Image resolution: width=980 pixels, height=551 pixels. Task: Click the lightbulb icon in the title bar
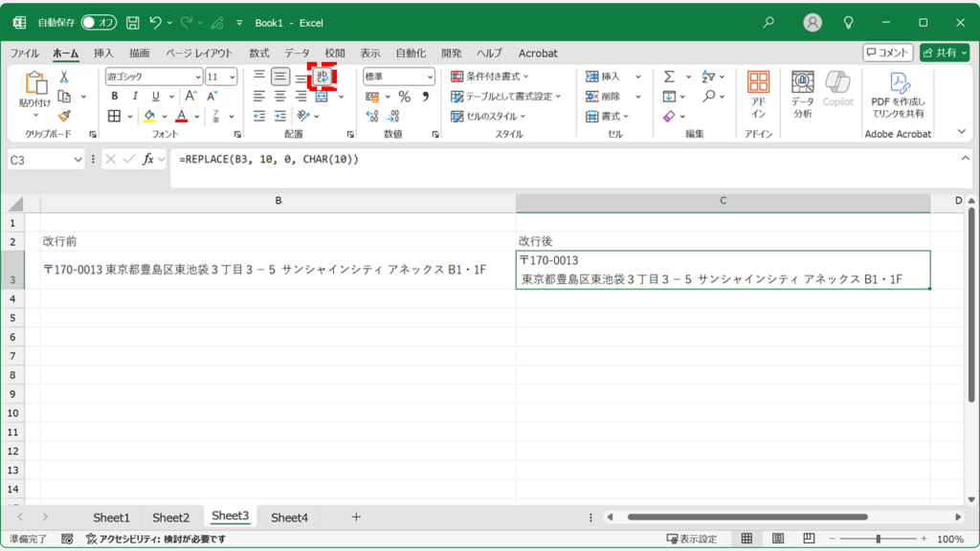click(848, 23)
